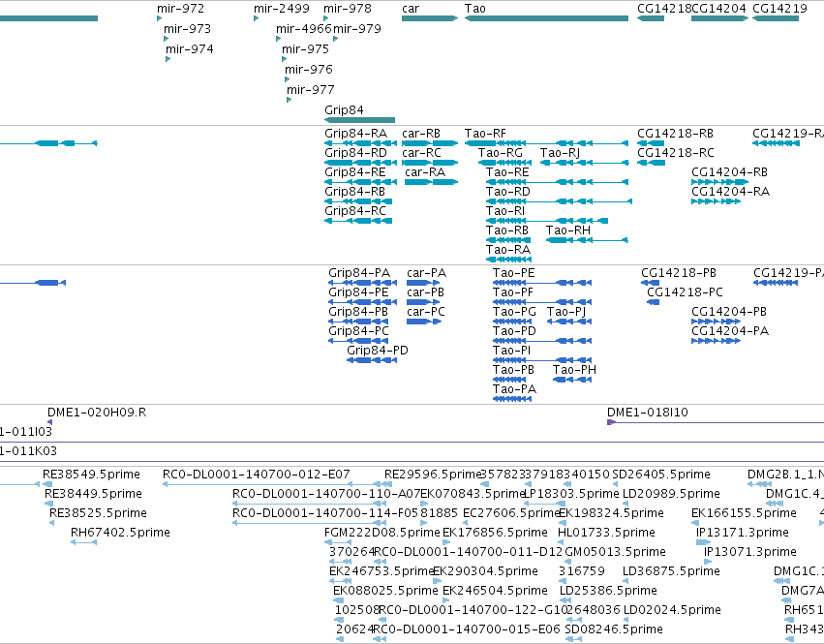The image size is (824, 644).
Task: Click the car-RC transcript label
Action: (x=421, y=152)
